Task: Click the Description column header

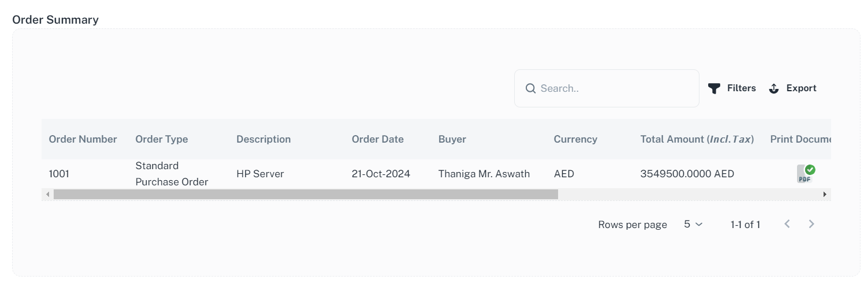Action: point(264,139)
